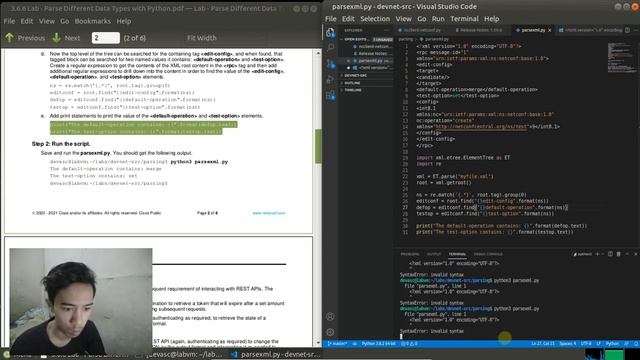Screen dimensions: 640x360
Task: Close parsexml.py in the Open Editors list
Action: pyautogui.click(x=349, y=61)
